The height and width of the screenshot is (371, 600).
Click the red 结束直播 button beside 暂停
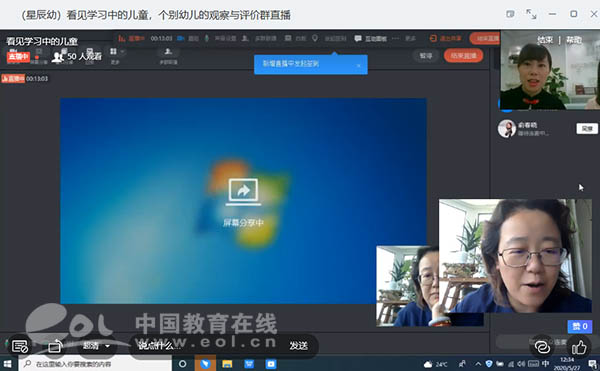463,56
